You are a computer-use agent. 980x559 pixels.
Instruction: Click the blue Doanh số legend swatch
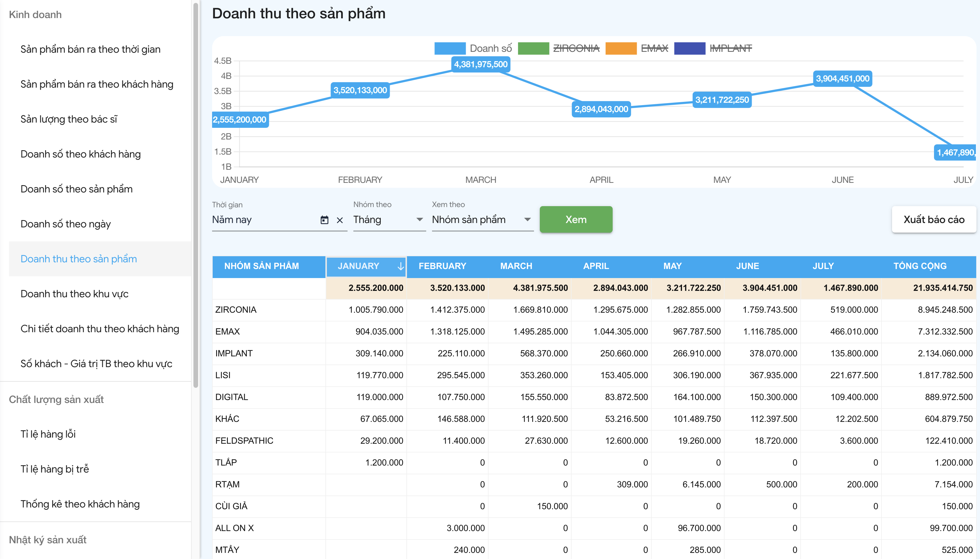coord(450,48)
